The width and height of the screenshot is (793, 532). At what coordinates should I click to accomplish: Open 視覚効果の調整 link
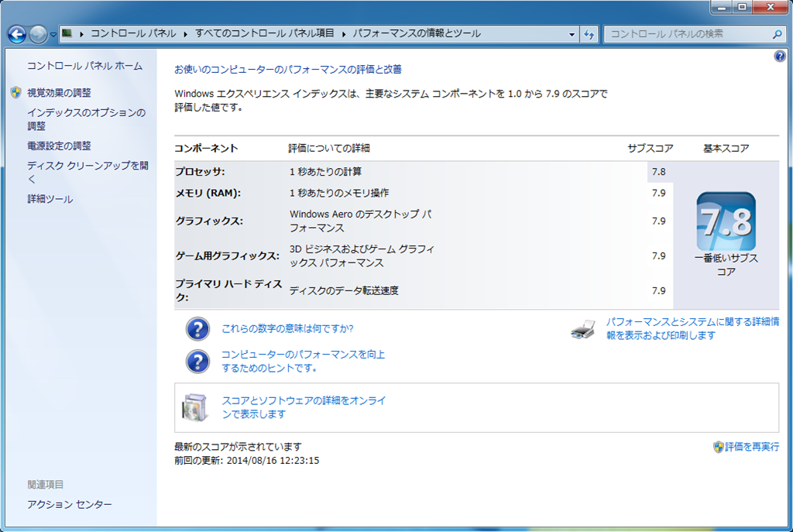coord(59,93)
